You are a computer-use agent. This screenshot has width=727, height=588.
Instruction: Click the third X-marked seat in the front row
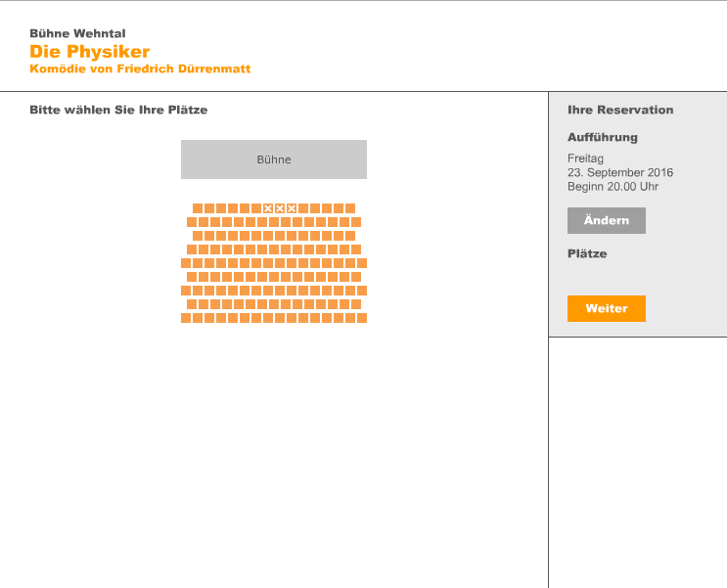[x=292, y=208]
